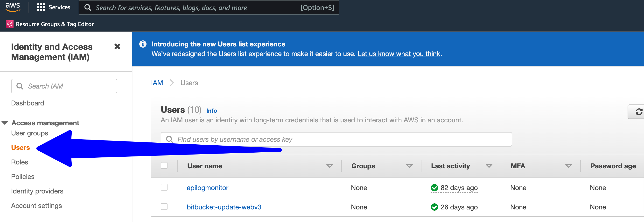Click the Search IAM input field

64,86
